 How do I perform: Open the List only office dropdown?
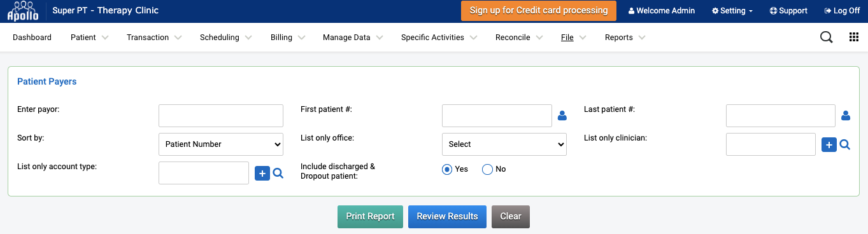(x=504, y=144)
